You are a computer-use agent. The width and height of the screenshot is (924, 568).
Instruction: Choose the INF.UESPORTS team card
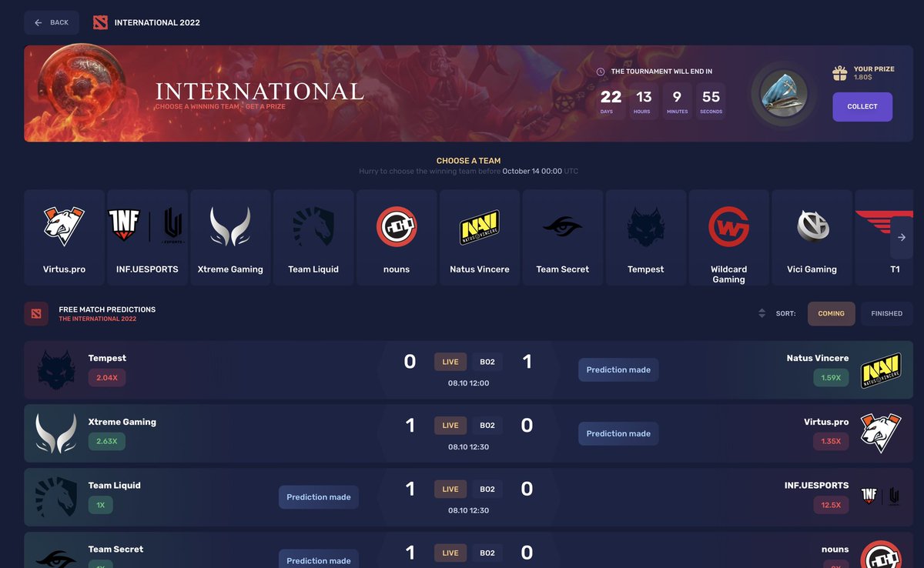147,238
